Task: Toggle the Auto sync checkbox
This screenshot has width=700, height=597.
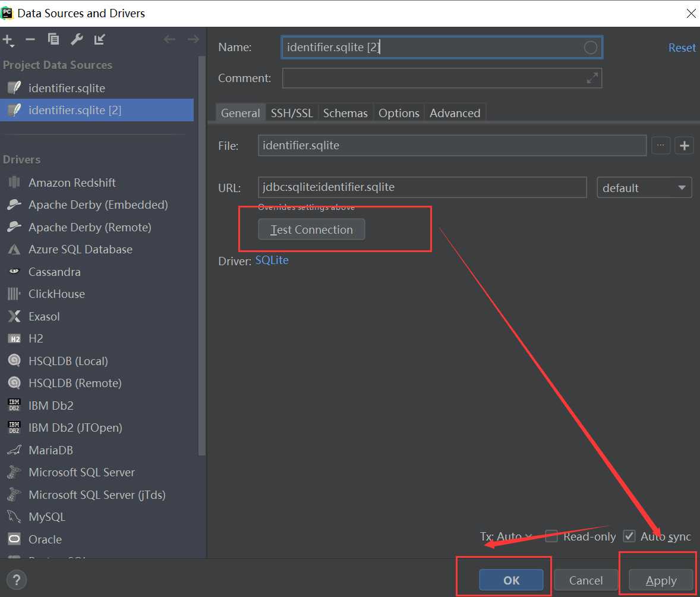Action: point(629,536)
